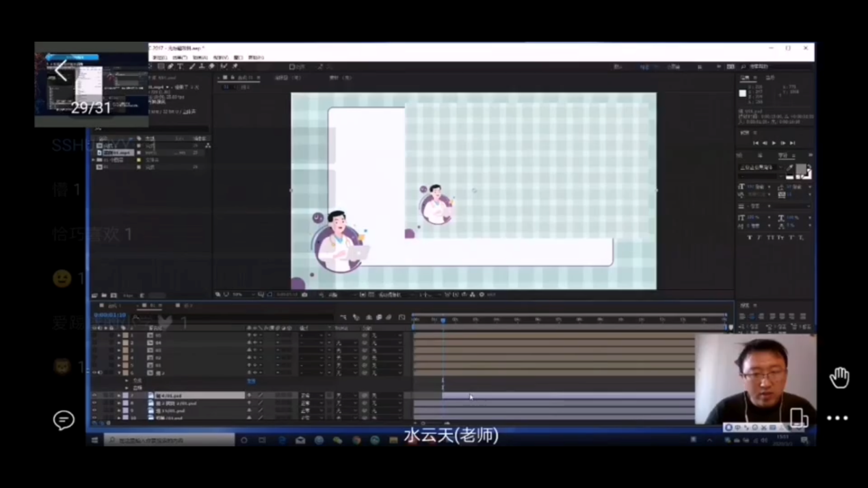Click the interpret footage icon in Project panel
The height and width of the screenshot is (488, 868).
pos(95,295)
